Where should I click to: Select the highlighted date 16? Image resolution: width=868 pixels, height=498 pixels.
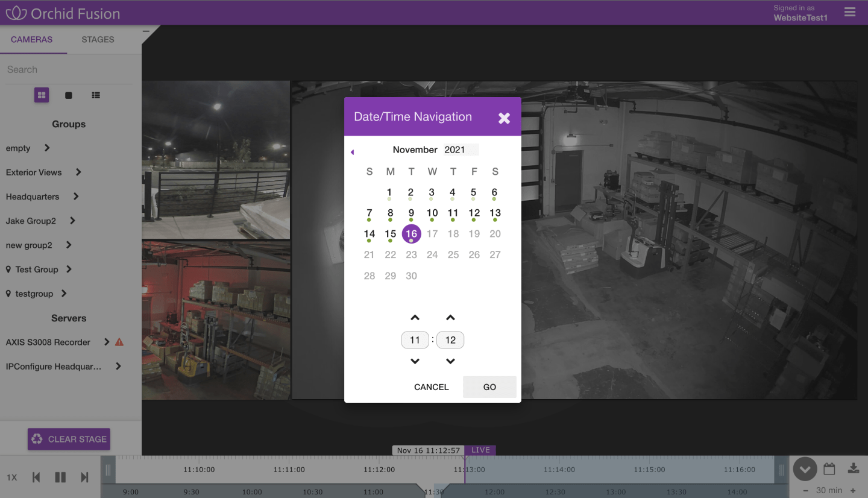pyautogui.click(x=412, y=234)
